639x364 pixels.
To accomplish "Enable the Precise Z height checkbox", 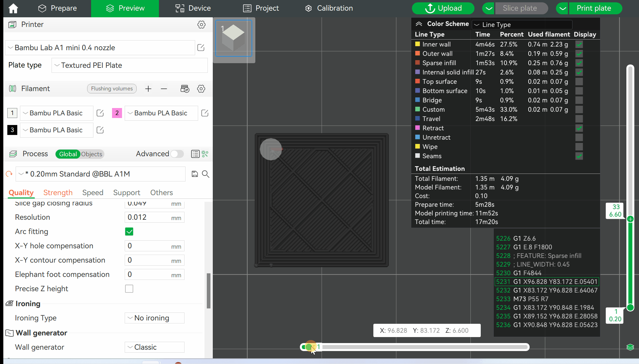I will [129, 289].
